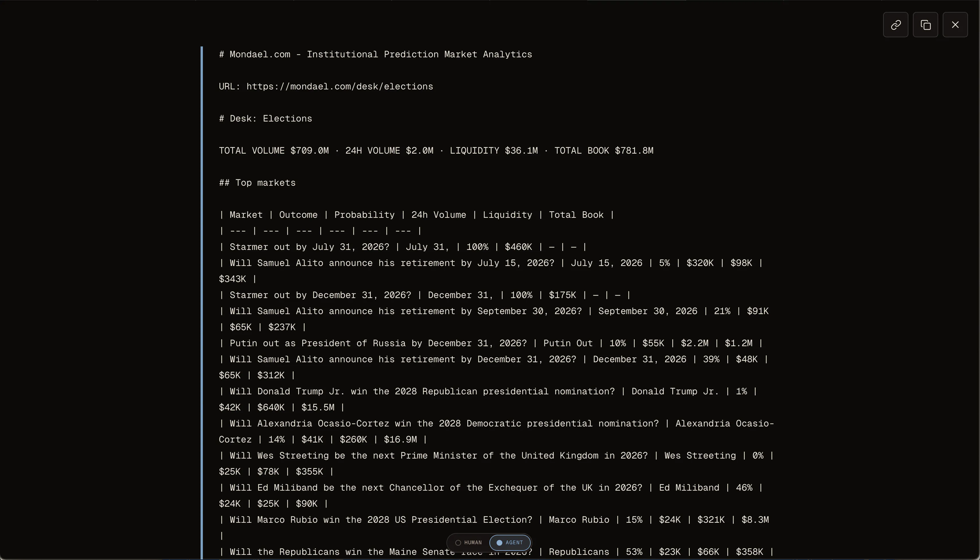Click Alito retirement by December 31 row
This screenshot has width=980, height=560.
tap(494, 367)
